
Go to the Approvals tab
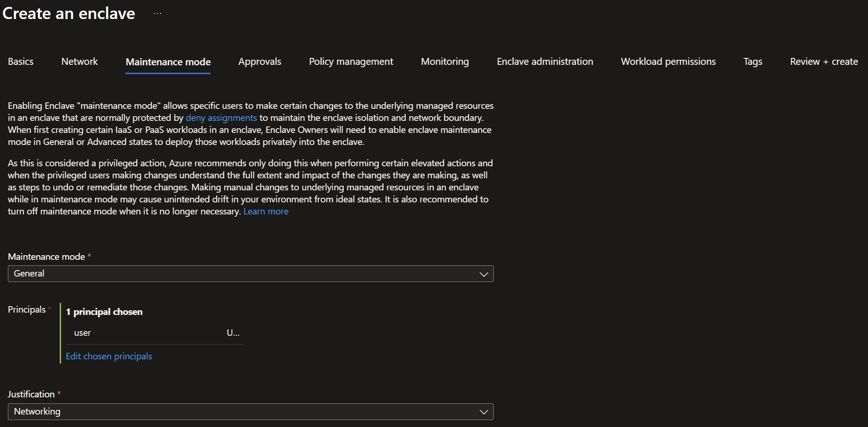260,62
